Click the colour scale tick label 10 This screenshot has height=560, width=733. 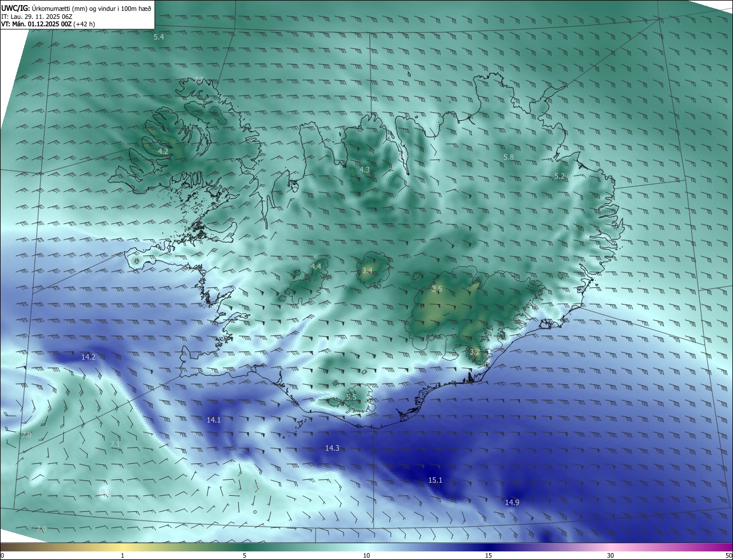click(x=366, y=555)
